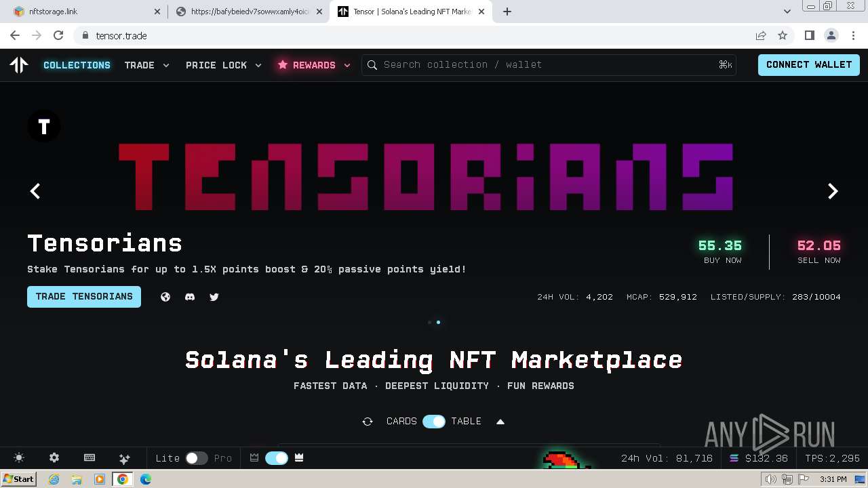Click the MCAP: 529,912 stat
868x488 pixels.
pos(662,297)
